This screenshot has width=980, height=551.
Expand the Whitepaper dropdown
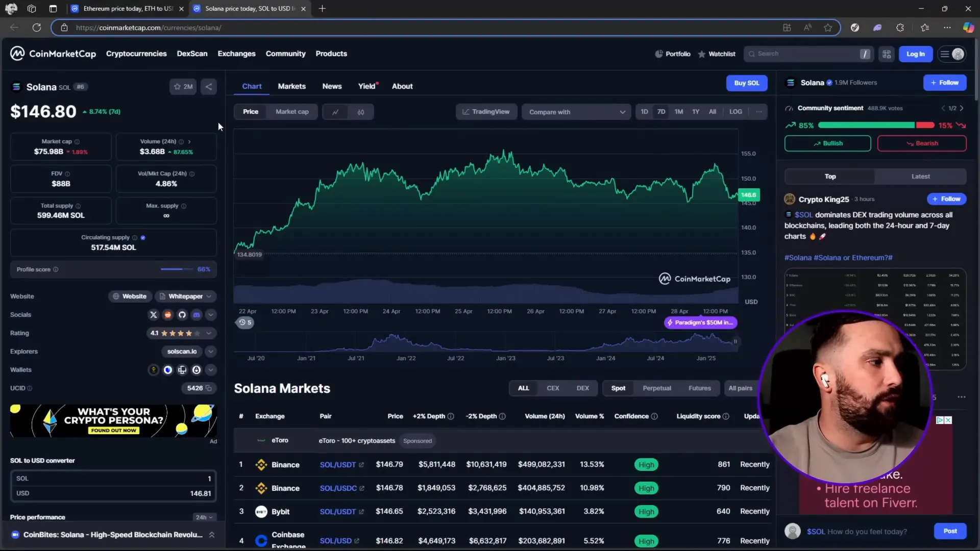click(186, 296)
